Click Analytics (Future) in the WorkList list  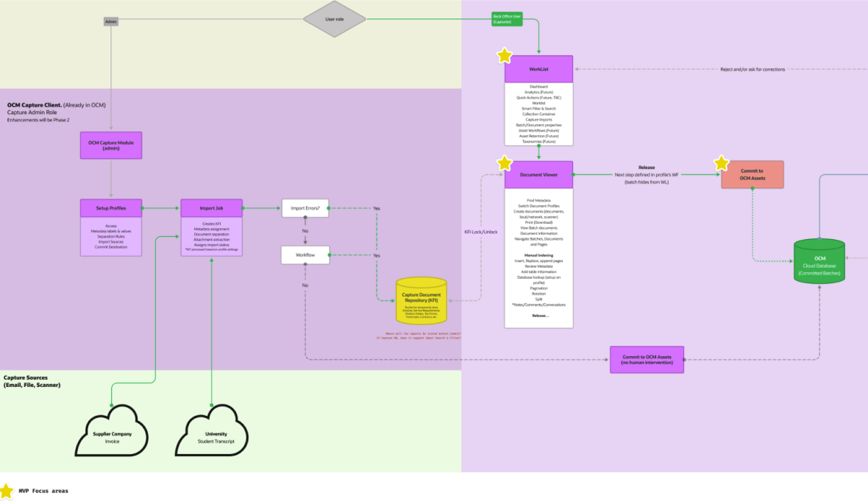click(x=538, y=92)
